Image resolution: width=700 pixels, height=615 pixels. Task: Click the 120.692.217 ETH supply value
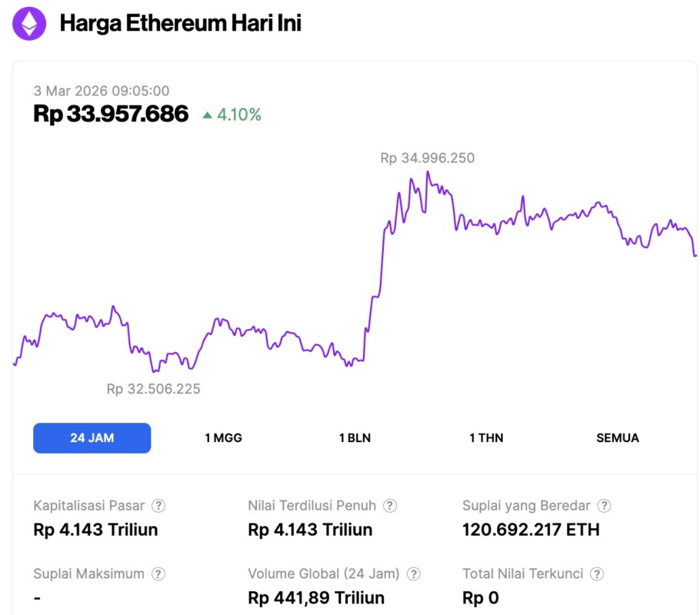pos(530,530)
